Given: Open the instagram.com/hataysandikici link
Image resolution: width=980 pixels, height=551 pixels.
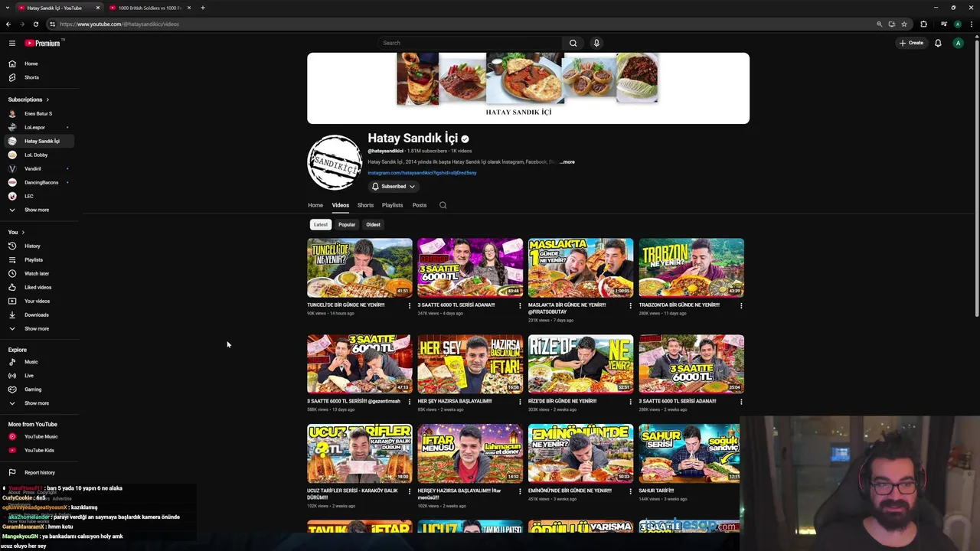Looking at the screenshot, I should click(x=422, y=173).
